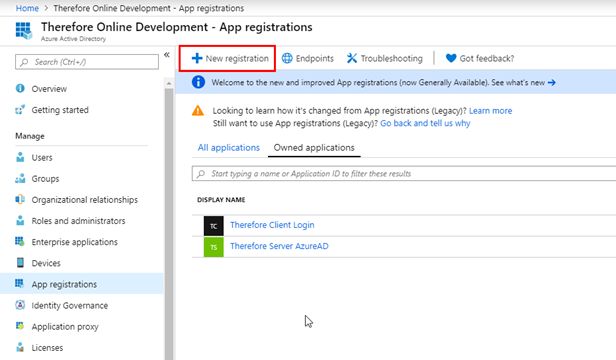The width and height of the screenshot is (616, 360).
Task: Click the App registrations grid icon
Action: tap(19, 283)
